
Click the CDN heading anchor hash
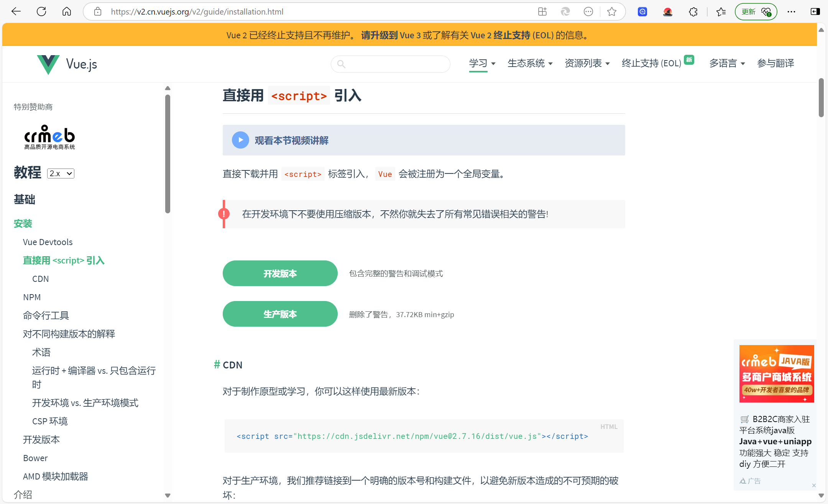pos(217,365)
